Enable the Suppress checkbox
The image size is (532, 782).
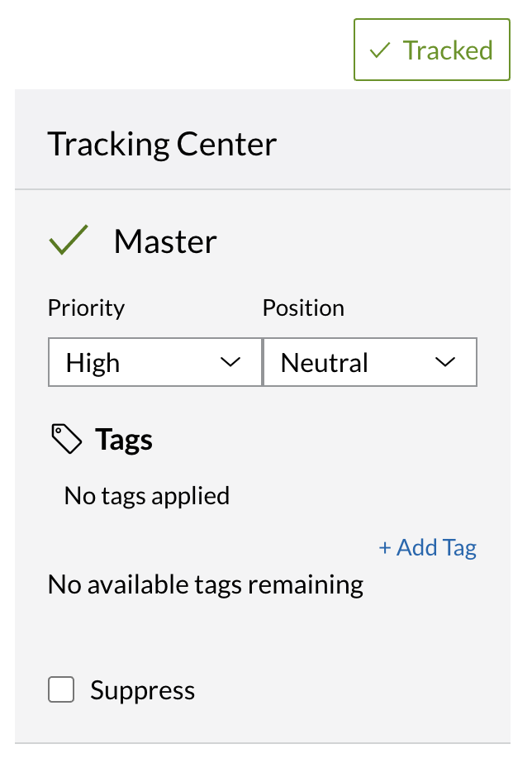pos(61,689)
